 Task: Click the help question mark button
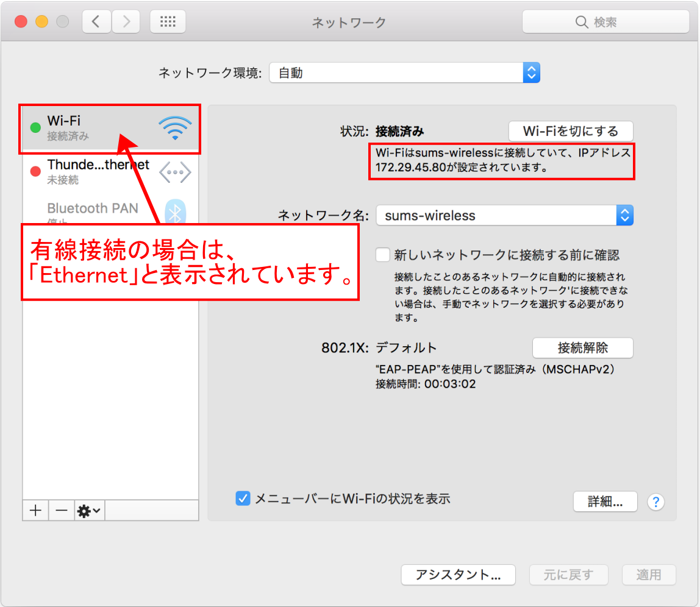coord(656,502)
